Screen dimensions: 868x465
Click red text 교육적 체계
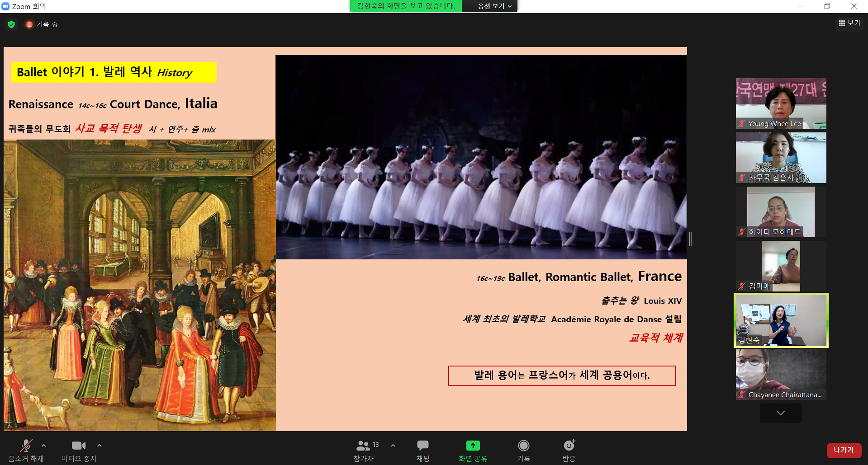(x=656, y=338)
